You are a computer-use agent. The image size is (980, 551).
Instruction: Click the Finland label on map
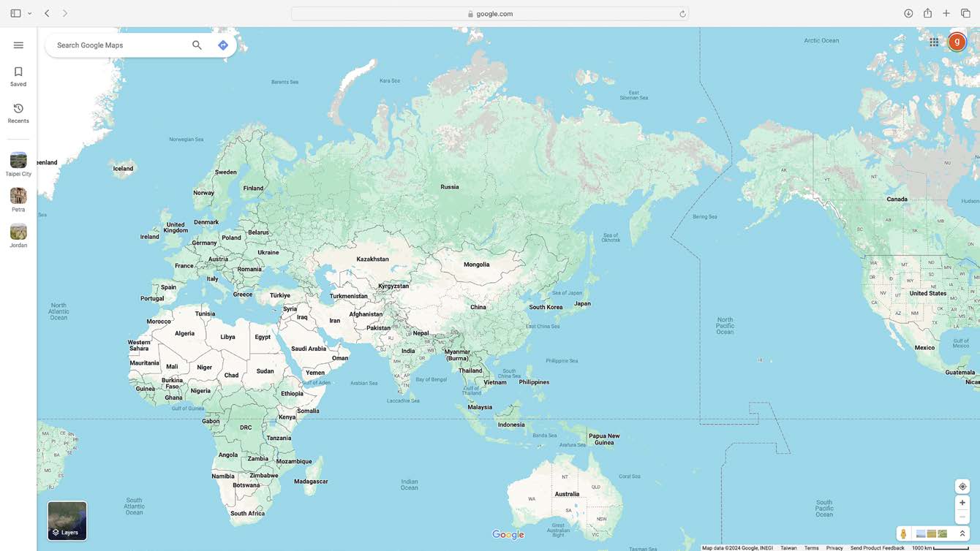253,189
